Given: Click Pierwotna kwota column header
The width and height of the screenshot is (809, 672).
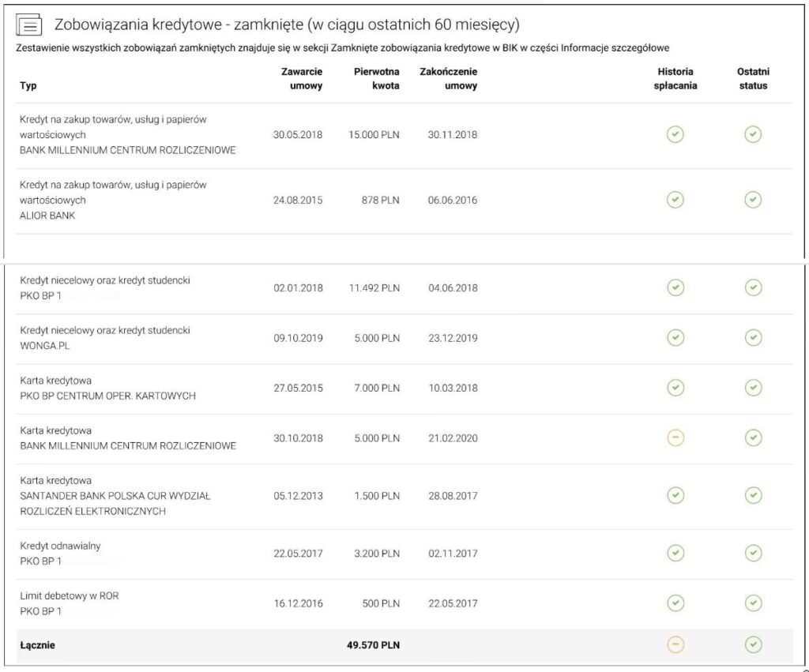Looking at the screenshot, I should click(376, 79).
